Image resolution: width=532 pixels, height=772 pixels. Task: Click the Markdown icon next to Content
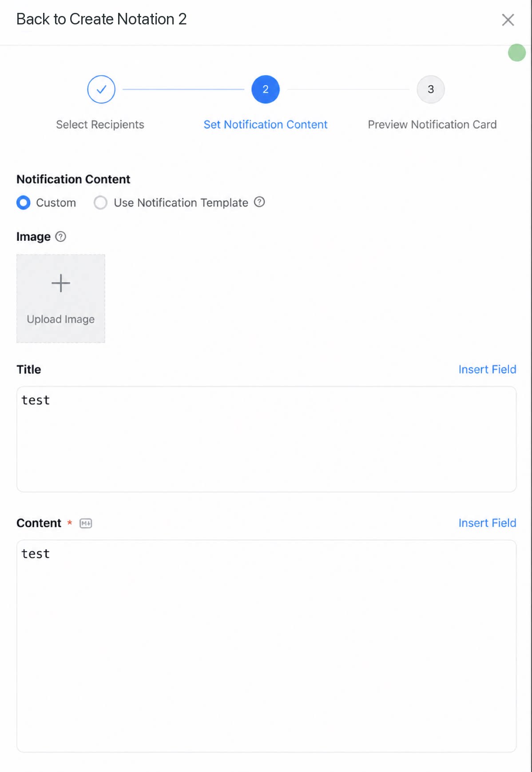pos(86,523)
